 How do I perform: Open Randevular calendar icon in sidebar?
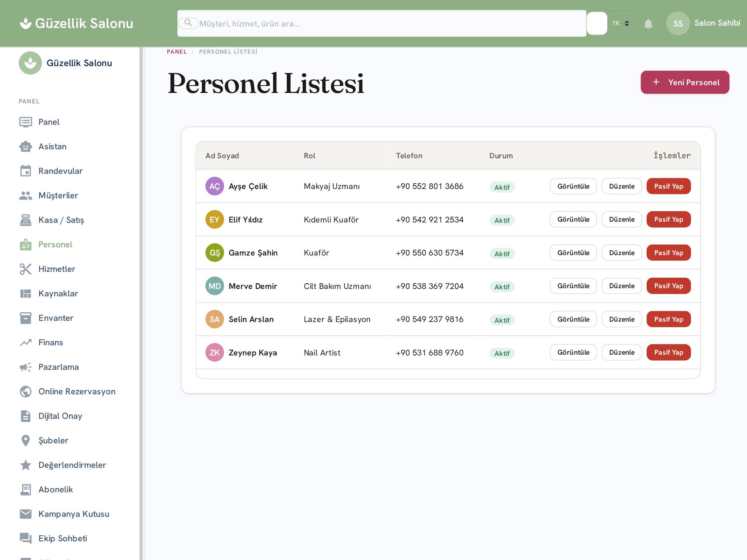point(26,171)
